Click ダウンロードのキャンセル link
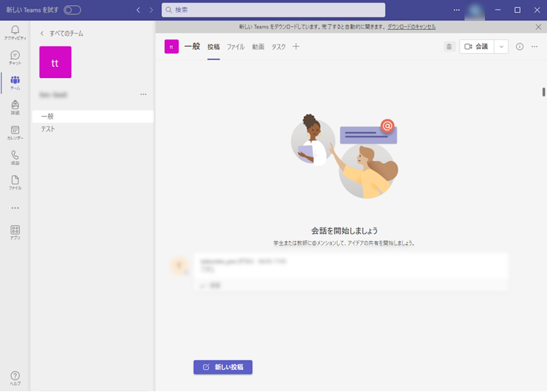 pyautogui.click(x=411, y=26)
